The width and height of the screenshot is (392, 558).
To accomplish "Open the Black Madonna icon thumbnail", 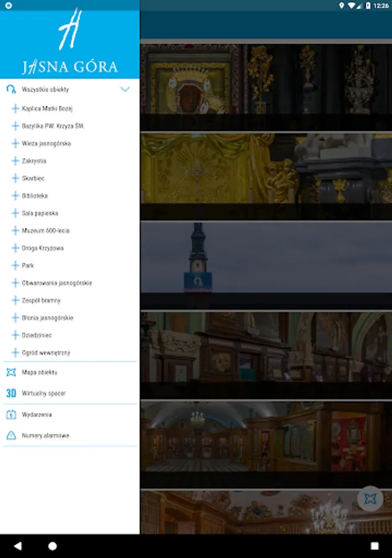I will pos(266,87).
